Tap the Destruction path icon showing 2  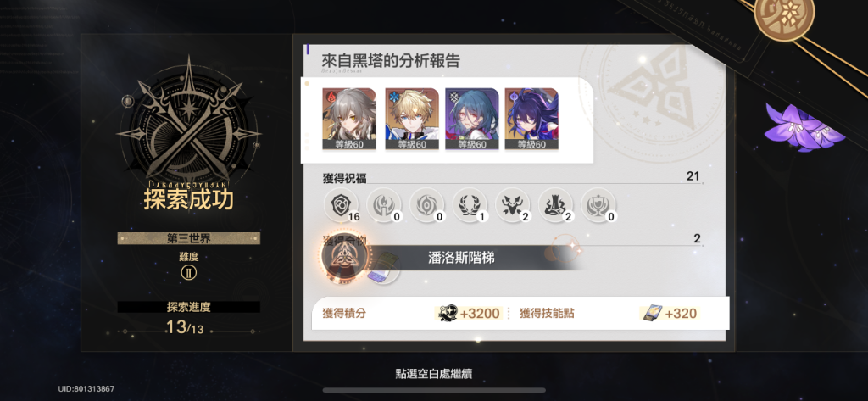coord(555,205)
